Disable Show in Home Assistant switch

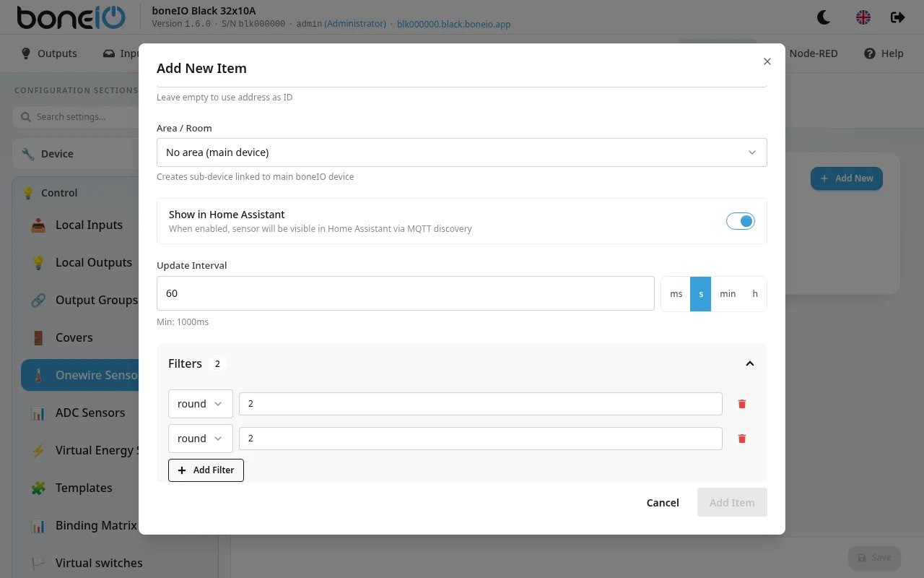(741, 221)
